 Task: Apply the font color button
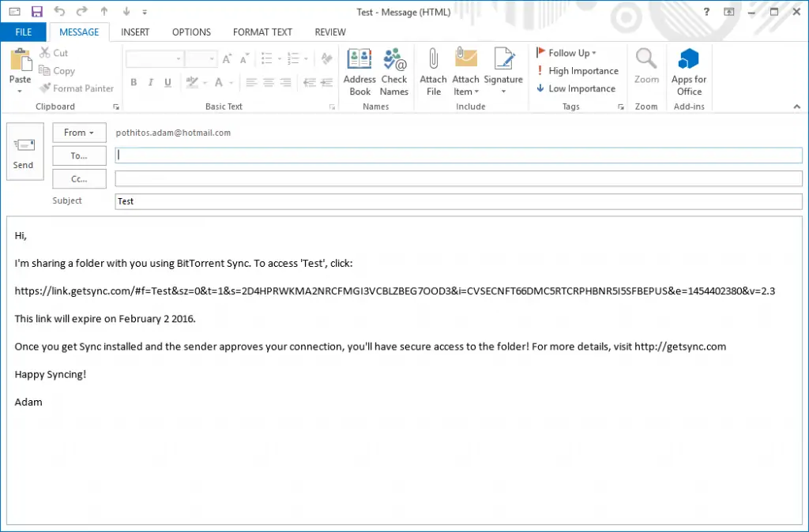[219, 82]
